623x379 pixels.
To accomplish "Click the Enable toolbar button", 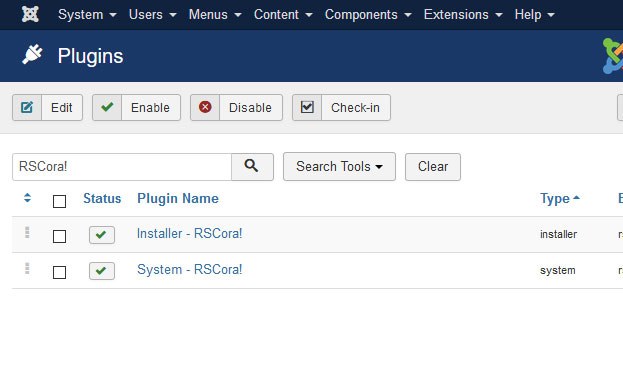I will tap(136, 107).
